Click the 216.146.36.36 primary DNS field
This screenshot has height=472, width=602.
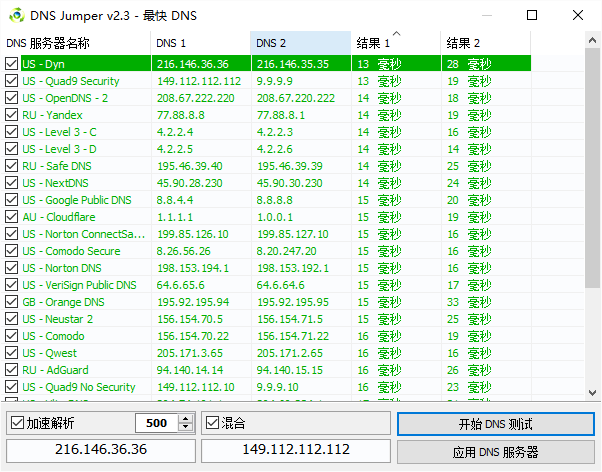click(x=101, y=450)
